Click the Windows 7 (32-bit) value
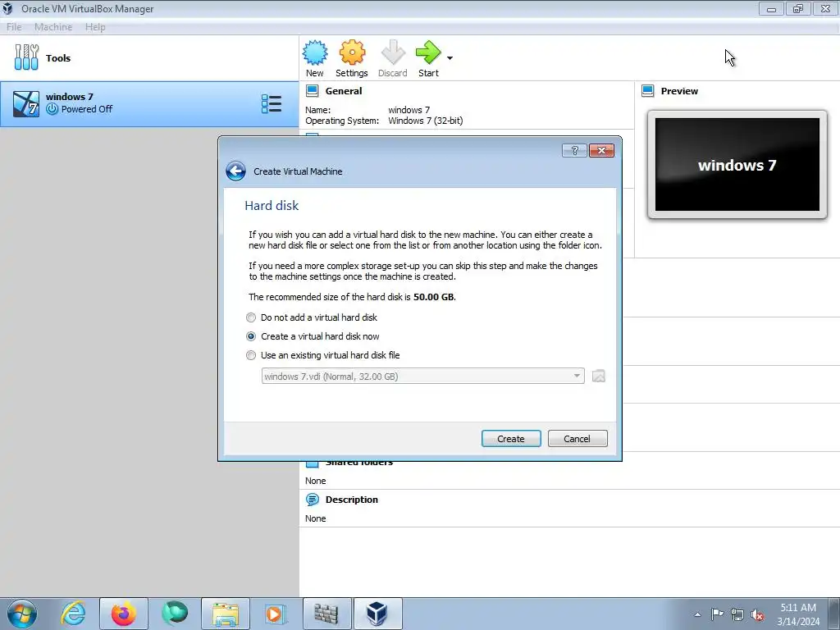The height and width of the screenshot is (630, 840). pos(426,121)
